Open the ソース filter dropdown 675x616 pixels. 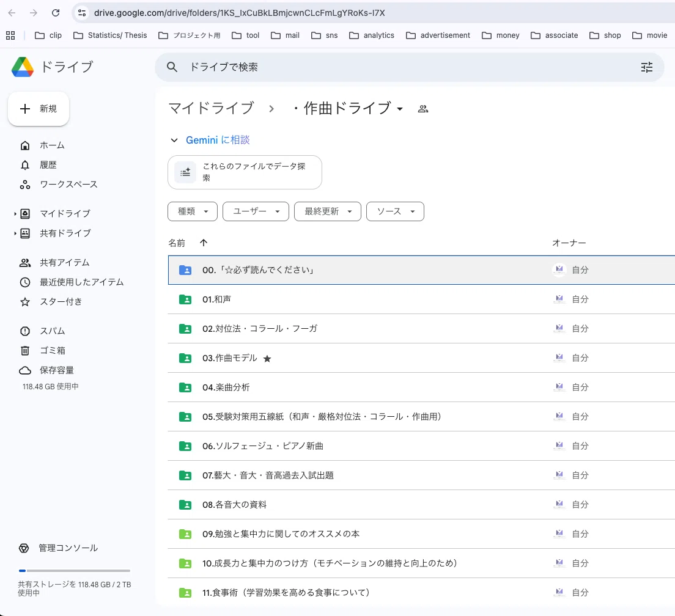[x=395, y=211]
